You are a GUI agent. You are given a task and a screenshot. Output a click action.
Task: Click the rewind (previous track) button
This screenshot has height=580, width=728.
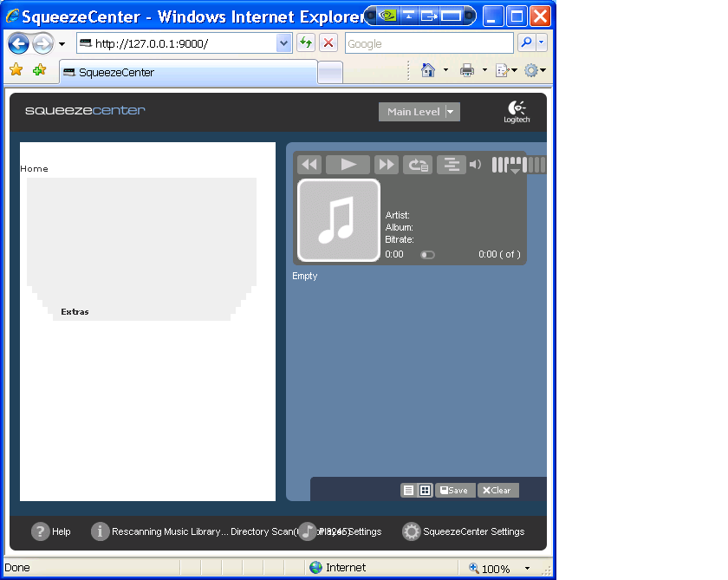[x=309, y=165]
